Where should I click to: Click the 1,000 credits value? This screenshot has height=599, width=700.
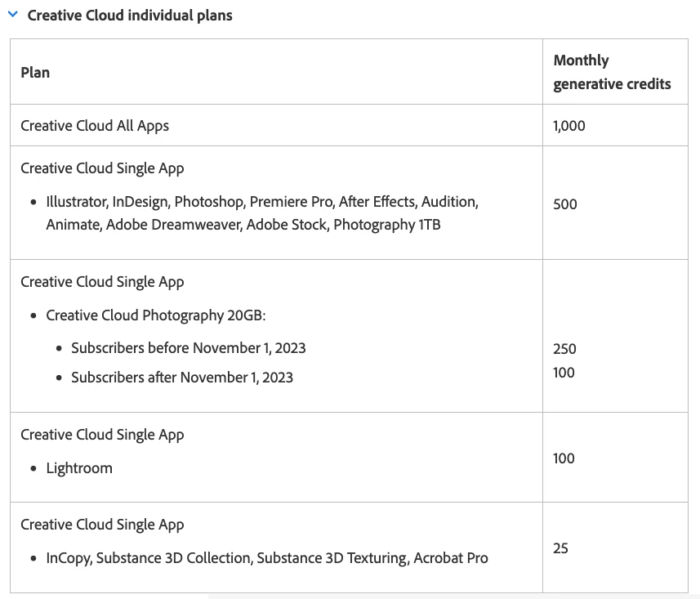click(x=568, y=126)
